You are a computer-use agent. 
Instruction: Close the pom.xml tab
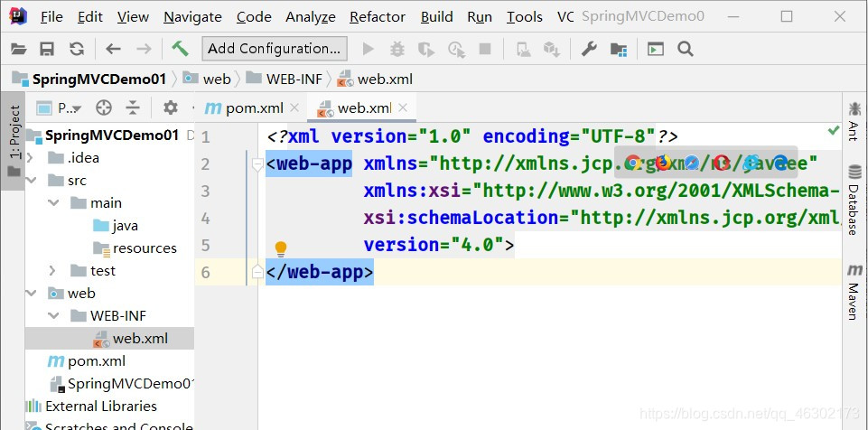(x=294, y=108)
